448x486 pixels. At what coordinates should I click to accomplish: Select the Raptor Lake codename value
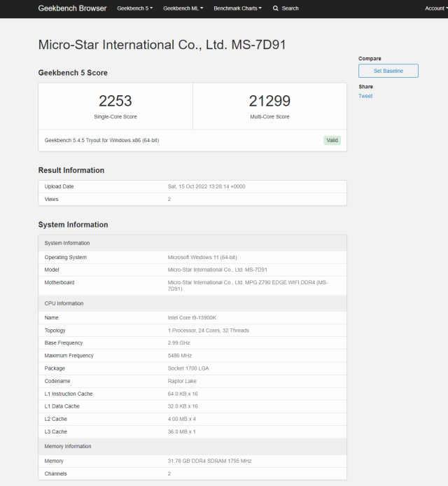pos(182,381)
